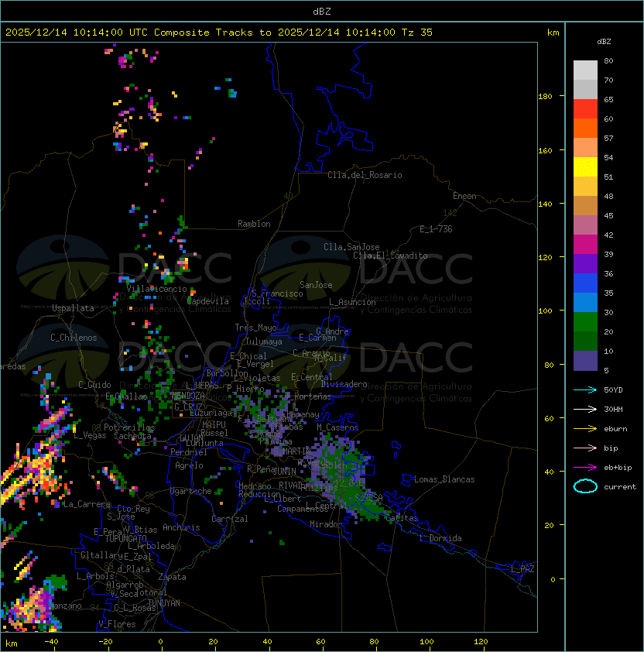Viewport: 644px width, 652px height.
Task: Click the Carrizal label
Action: tap(229, 519)
